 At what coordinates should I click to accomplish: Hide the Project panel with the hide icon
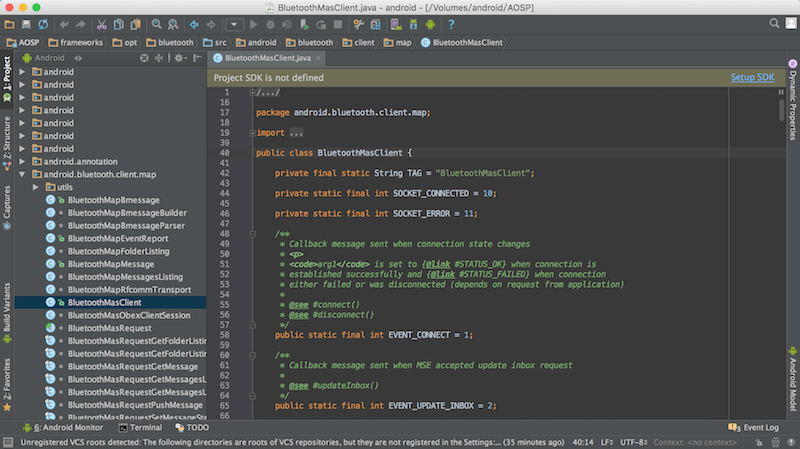[197, 58]
